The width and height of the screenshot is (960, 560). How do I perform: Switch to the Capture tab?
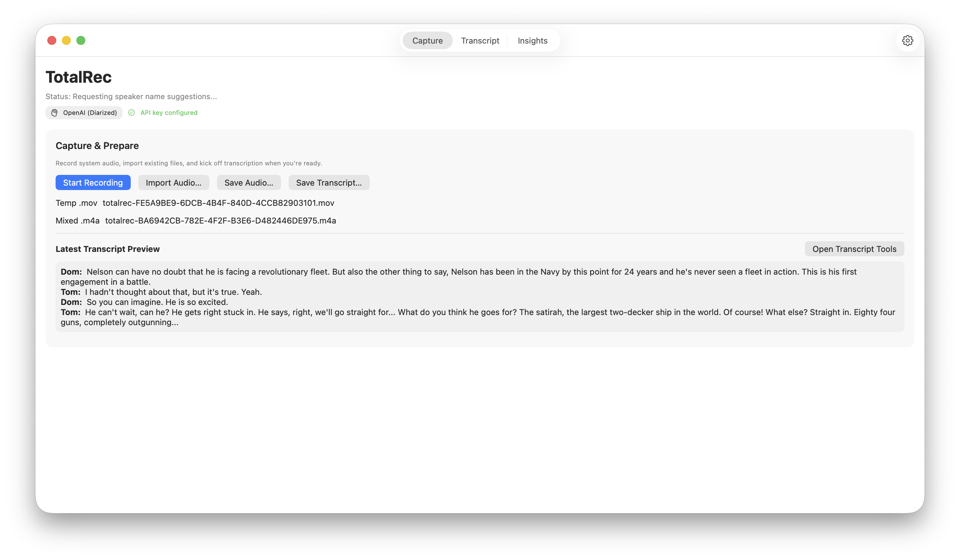428,40
